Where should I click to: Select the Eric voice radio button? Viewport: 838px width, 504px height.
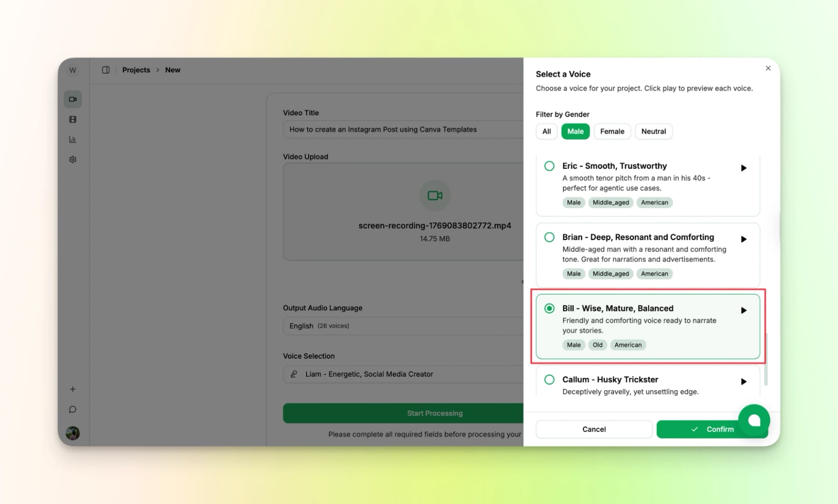tap(549, 166)
